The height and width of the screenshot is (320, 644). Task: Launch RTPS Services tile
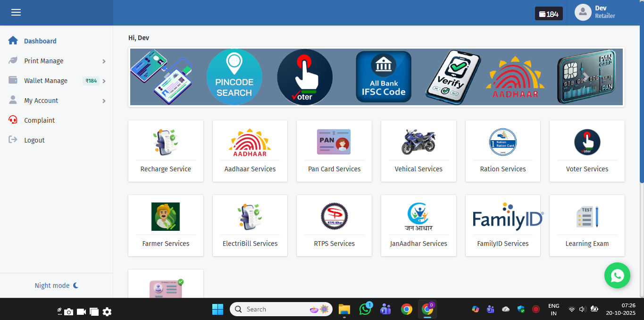(x=334, y=226)
